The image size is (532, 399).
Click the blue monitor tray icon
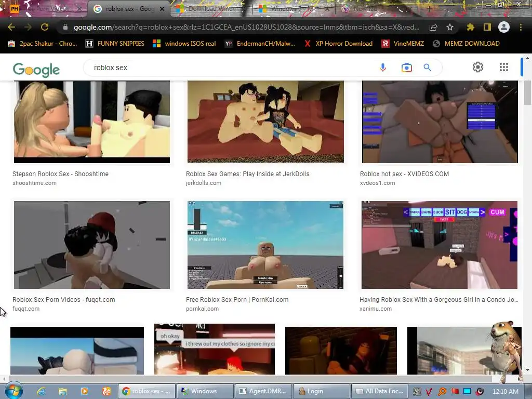coord(467,392)
